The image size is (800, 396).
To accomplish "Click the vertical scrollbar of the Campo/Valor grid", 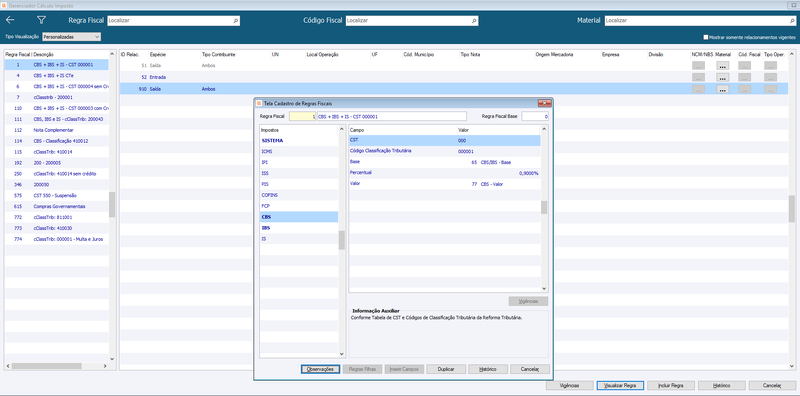I will (544, 208).
